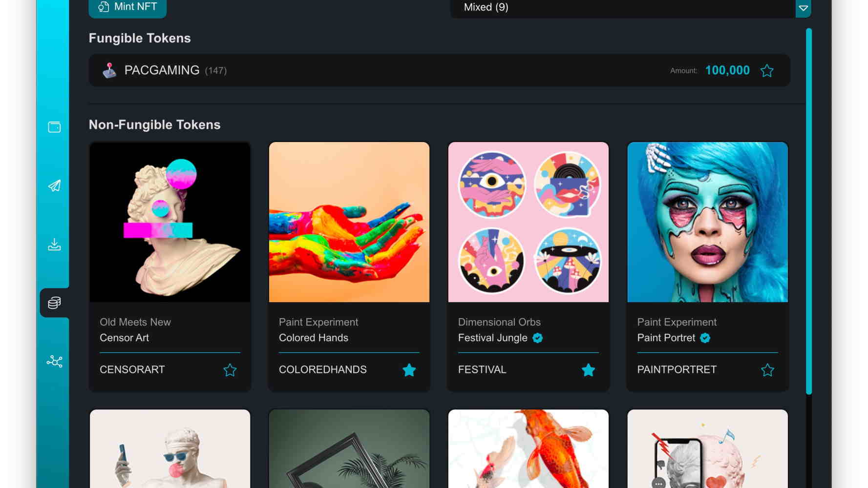Image resolution: width=868 pixels, height=488 pixels.
Task: Click the (147) token id label
Action: pyautogui.click(x=216, y=71)
